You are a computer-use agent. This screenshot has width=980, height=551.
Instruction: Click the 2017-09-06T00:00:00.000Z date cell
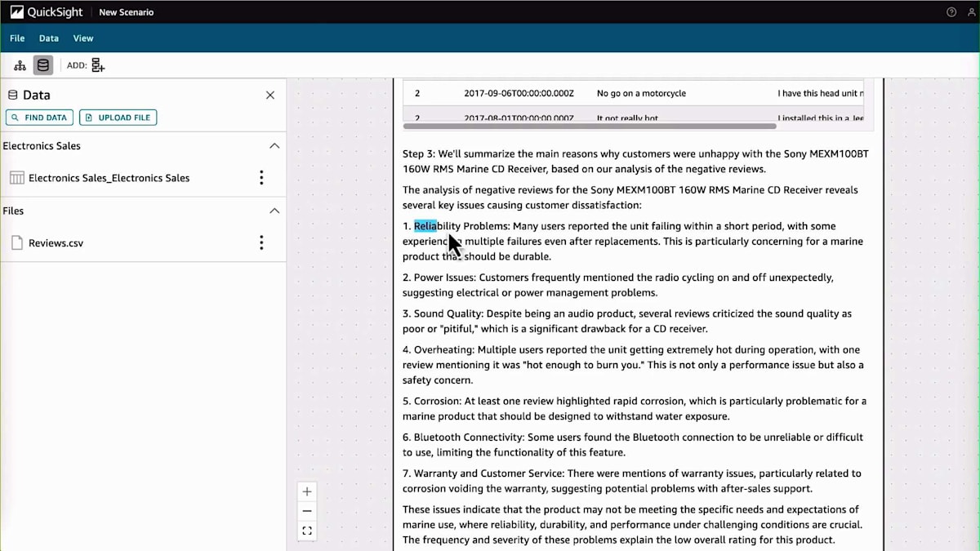pyautogui.click(x=519, y=94)
